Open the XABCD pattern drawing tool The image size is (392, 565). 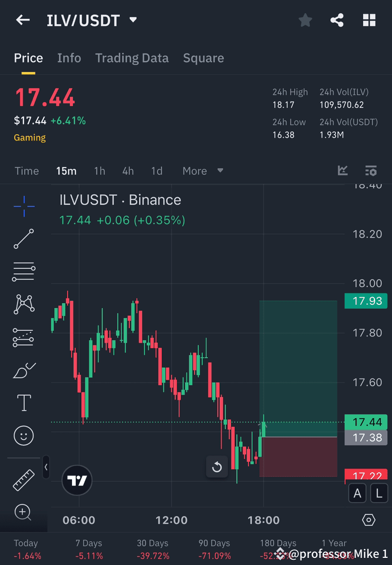coord(24,304)
